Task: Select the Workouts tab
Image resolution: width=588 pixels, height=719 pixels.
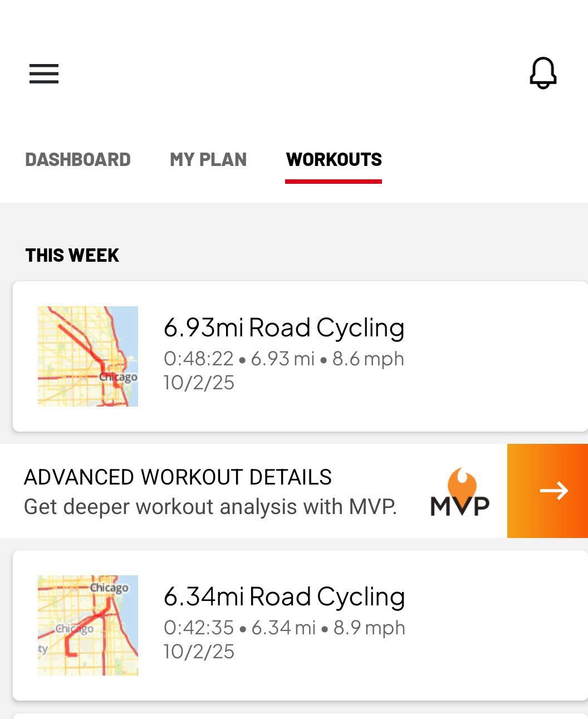Action: click(x=334, y=160)
